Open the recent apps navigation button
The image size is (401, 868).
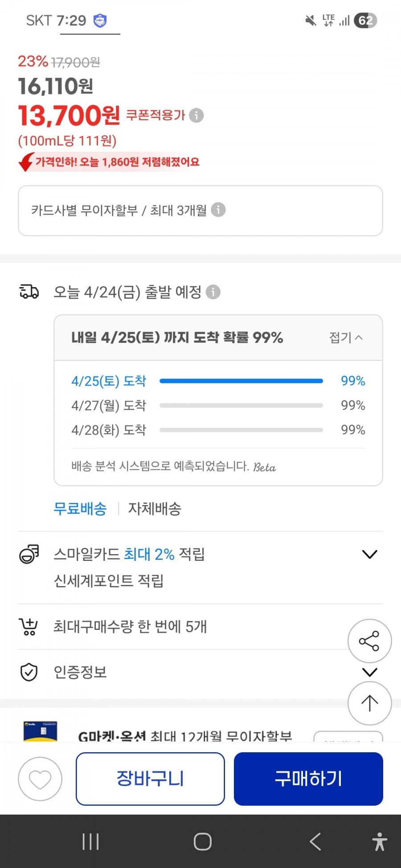coord(90,842)
